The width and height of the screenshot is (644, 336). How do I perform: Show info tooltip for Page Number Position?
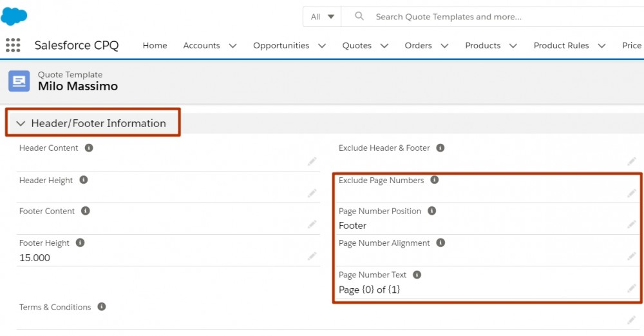(x=431, y=211)
